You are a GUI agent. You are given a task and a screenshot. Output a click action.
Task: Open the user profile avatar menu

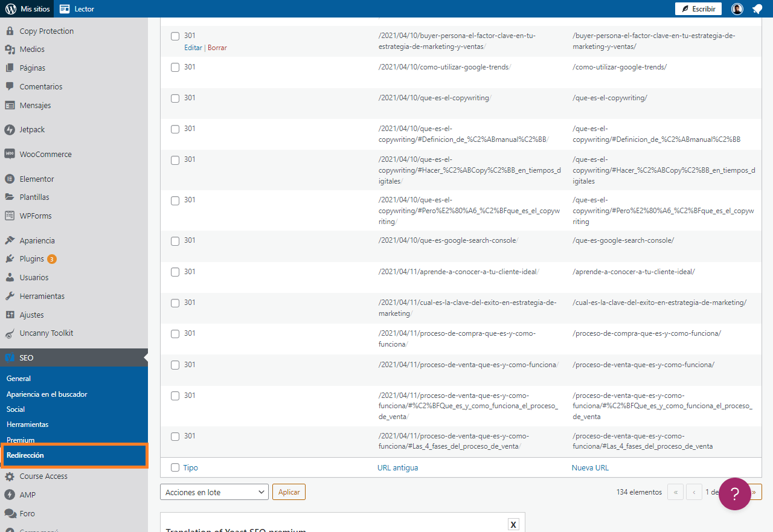click(737, 8)
